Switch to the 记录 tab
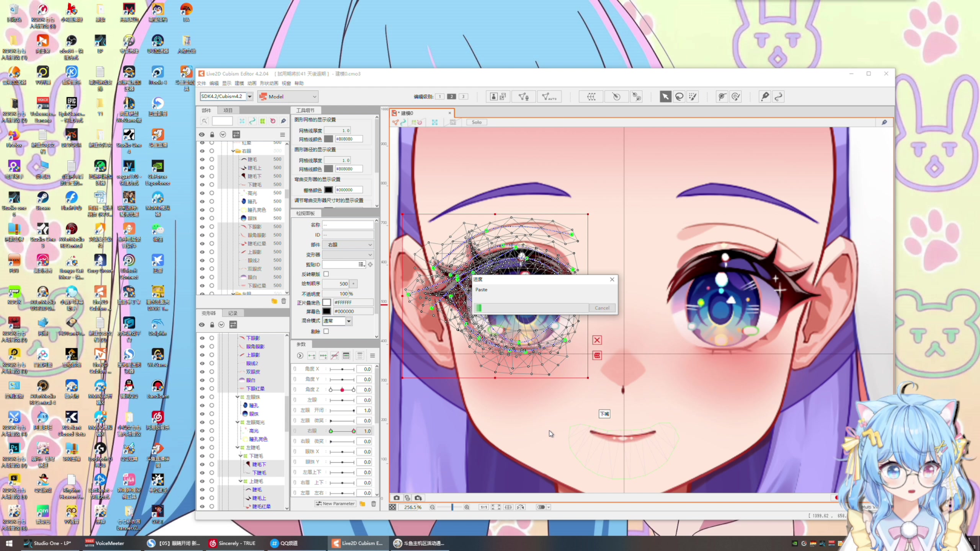 [233, 313]
